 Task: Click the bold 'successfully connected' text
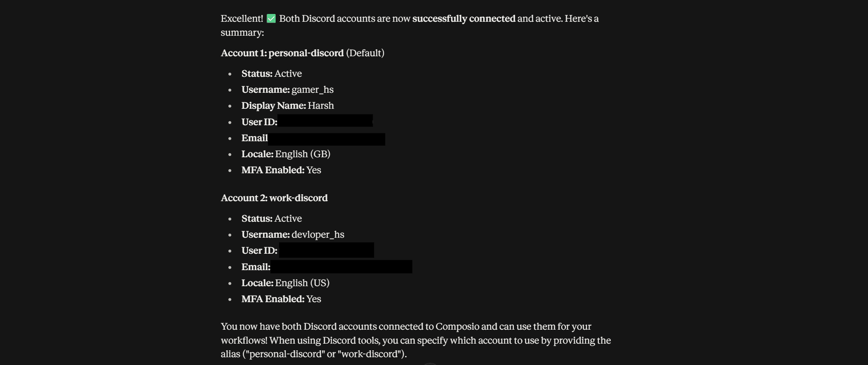pos(464,18)
